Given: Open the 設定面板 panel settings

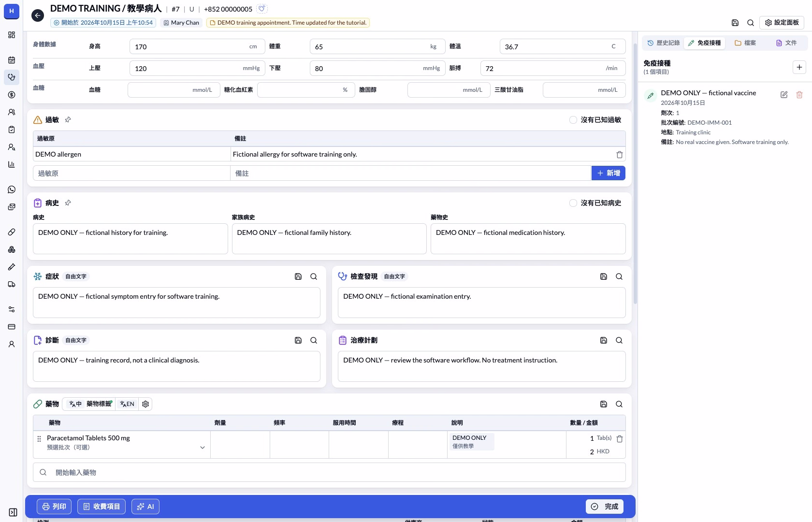Looking at the screenshot, I should click(x=782, y=23).
